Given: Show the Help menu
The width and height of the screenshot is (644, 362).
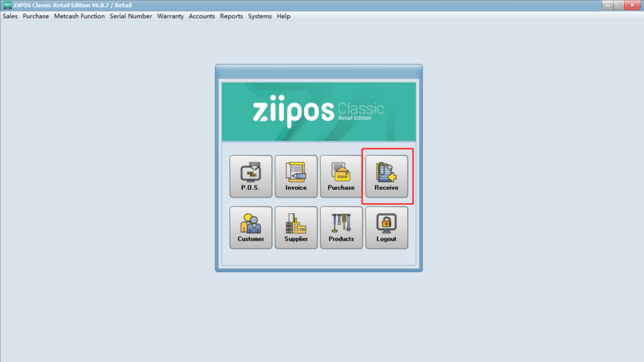Looking at the screenshot, I should coord(284,16).
